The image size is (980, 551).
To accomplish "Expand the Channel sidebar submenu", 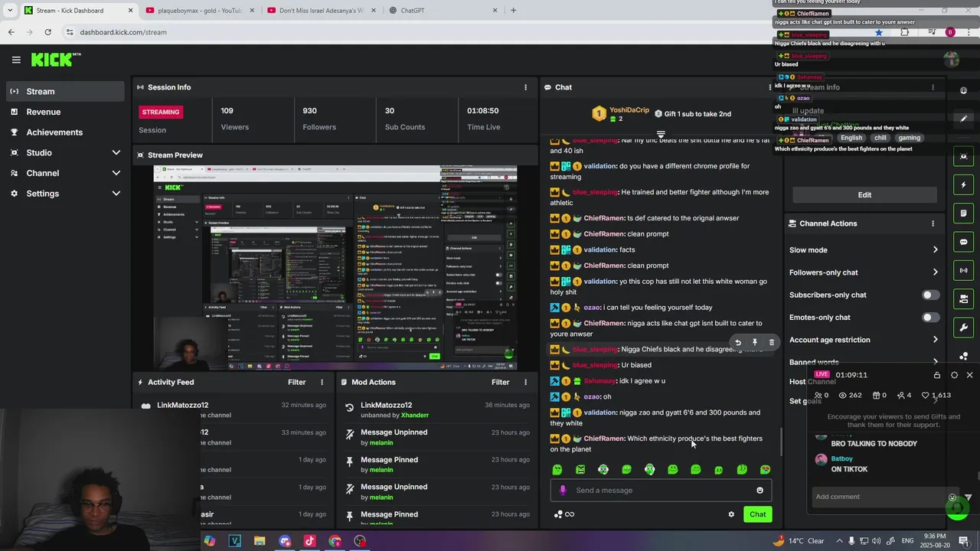I will pos(116,173).
